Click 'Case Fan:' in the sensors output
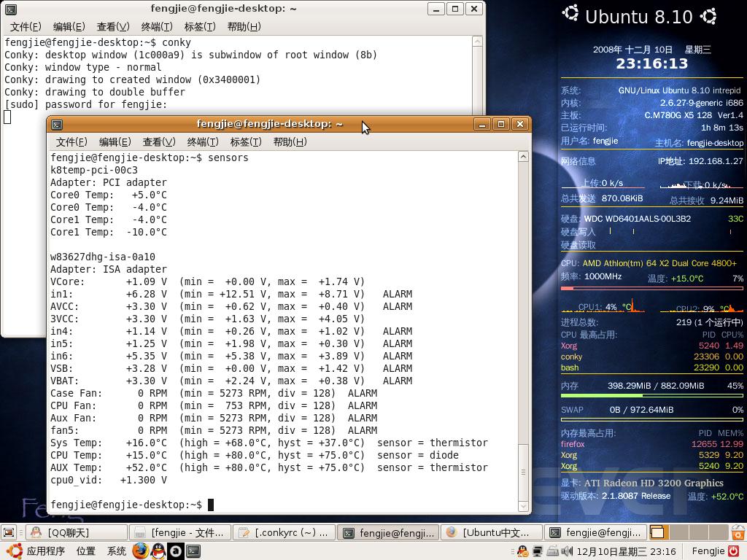This screenshot has height=560, width=747. point(76,393)
